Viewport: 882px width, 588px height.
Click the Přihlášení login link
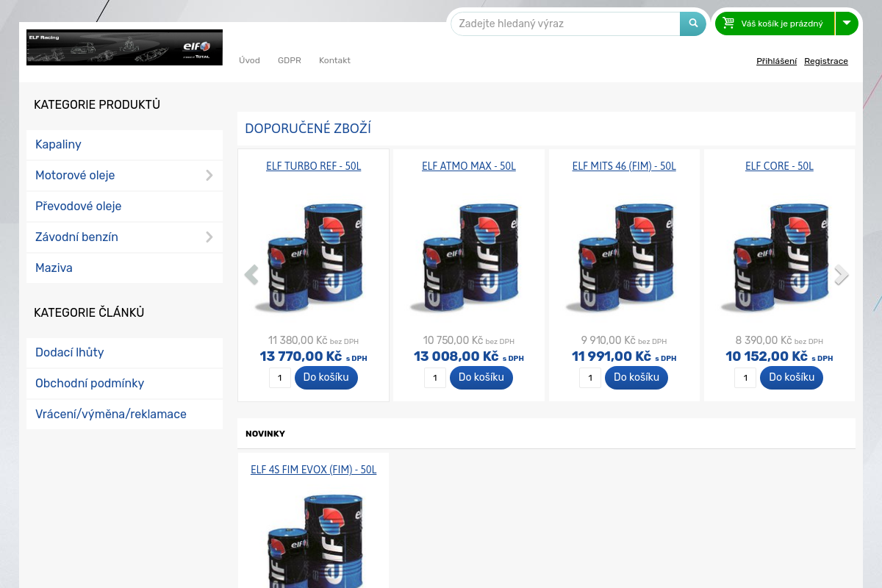[776, 61]
